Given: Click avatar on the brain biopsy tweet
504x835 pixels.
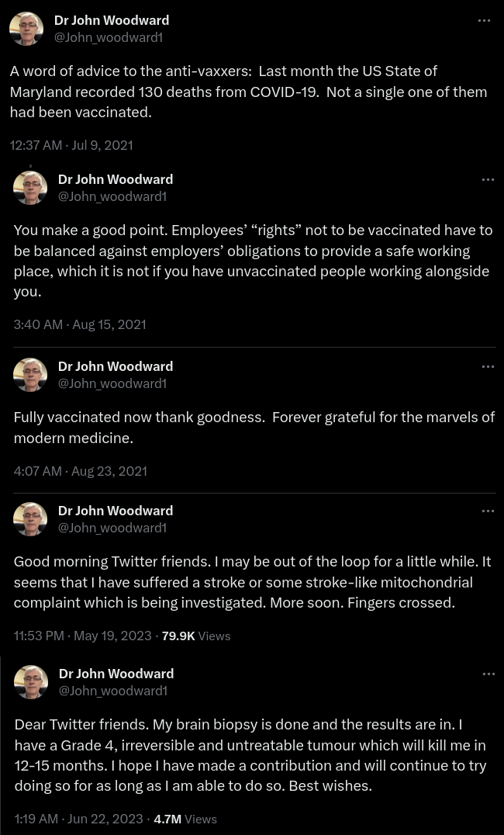Looking at the screenshot, I should tap(31, 682).
